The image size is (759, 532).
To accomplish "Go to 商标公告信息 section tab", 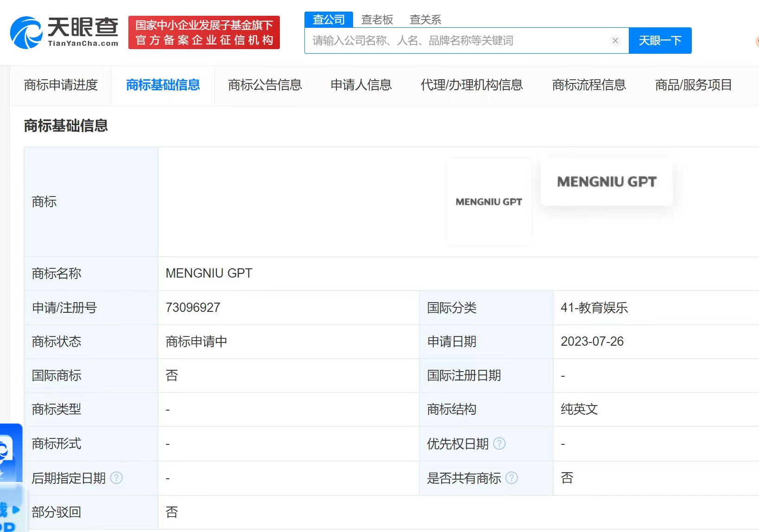I will pyautogui.click(x=265, y=85).
